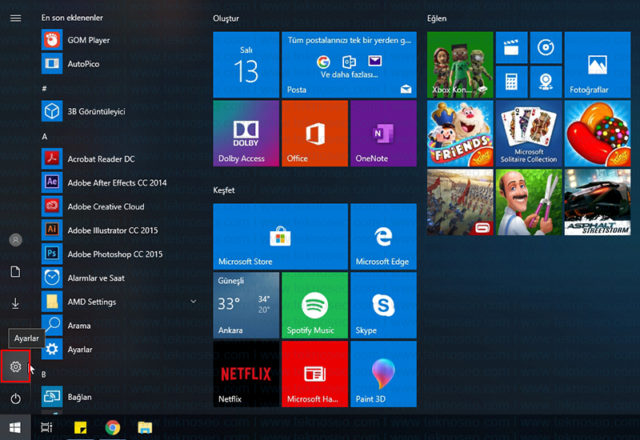Screen dimensions: 640x440
Task: Open Documents from the sidebar
Action: (16, 271)
